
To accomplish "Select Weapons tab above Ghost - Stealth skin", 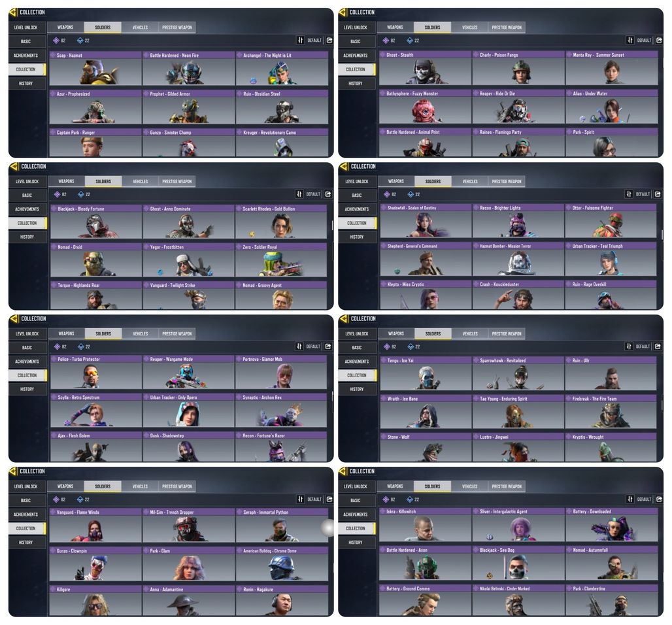I will tap(395, 27).
